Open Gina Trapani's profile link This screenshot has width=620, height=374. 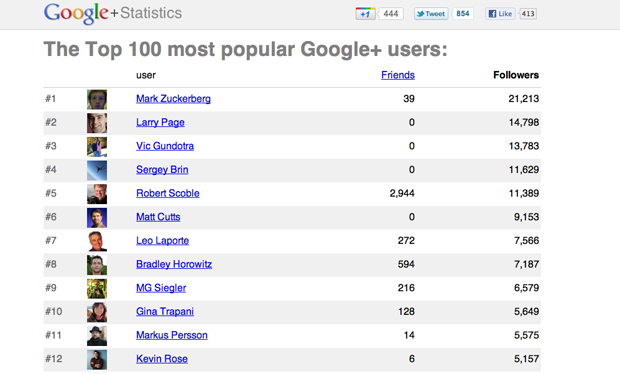pos(165,312)
